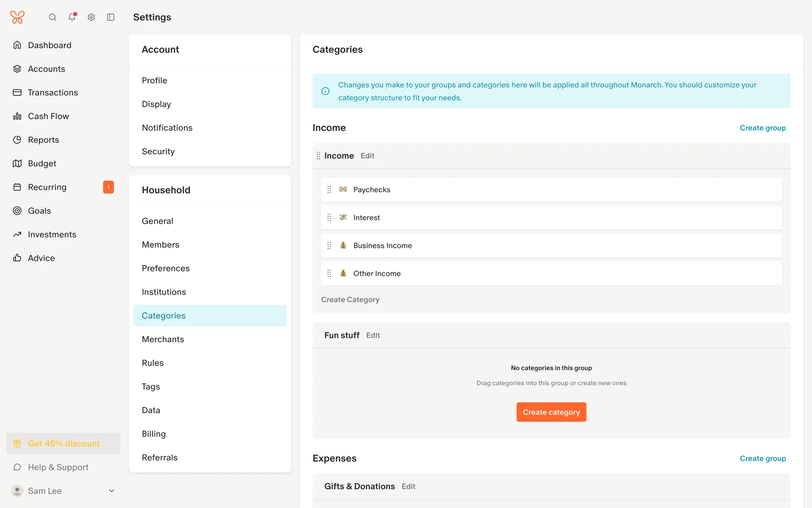Click orange Create category button

pos(551,412)
